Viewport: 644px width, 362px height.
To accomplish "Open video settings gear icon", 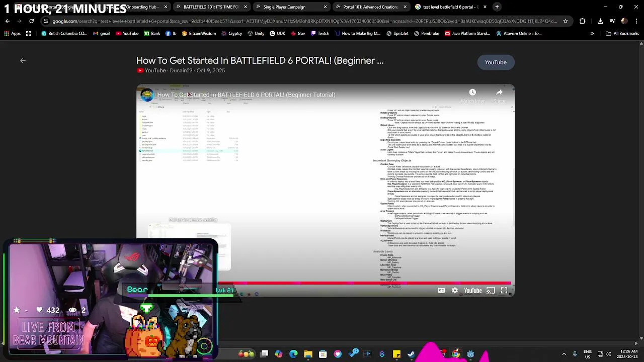I will point(455,290).
